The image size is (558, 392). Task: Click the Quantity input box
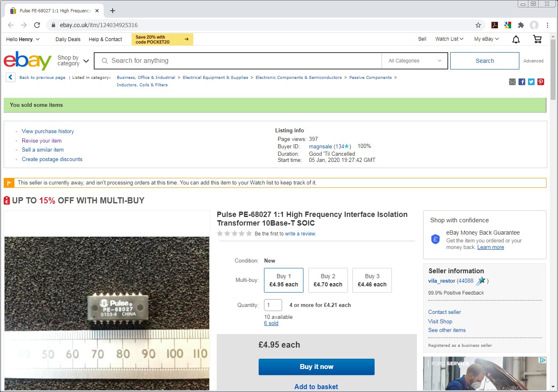[x=273, y=305]
